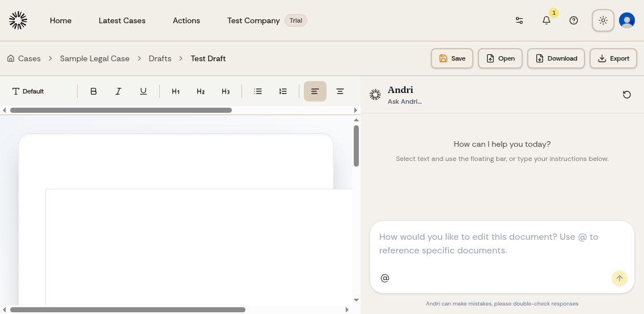The width and height of the screenshot is (644, 314).
Task: Click the Andri sunburst logo in header
Action: pyautogui.click(x=18, y=20)
